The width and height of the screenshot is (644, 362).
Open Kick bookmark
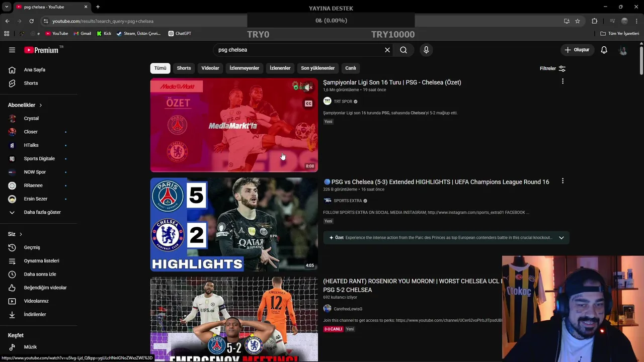tap(104, 34)
